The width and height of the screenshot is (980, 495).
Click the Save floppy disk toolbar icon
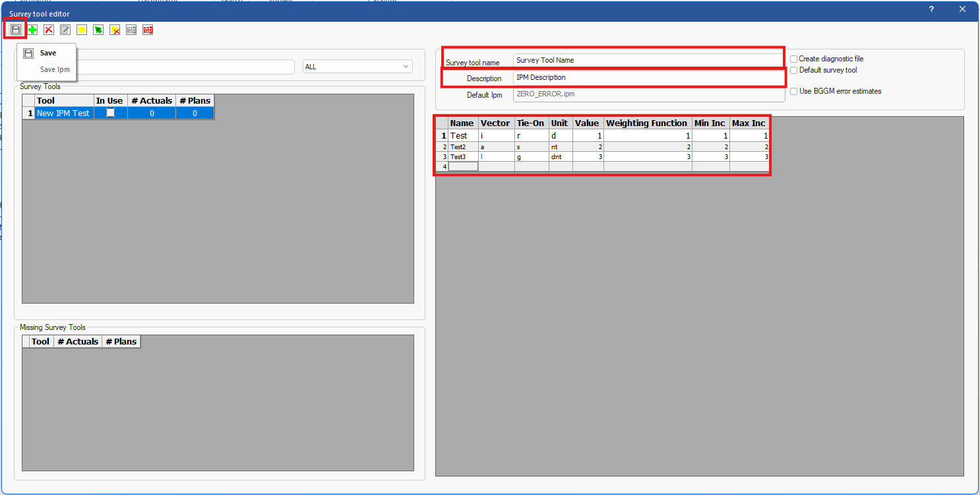click(15, 30)
